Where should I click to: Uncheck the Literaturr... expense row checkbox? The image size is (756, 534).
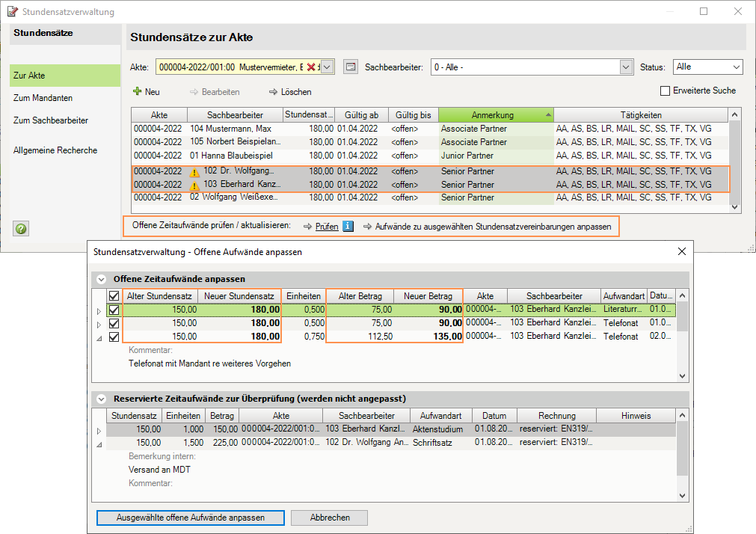pos(114,310)
